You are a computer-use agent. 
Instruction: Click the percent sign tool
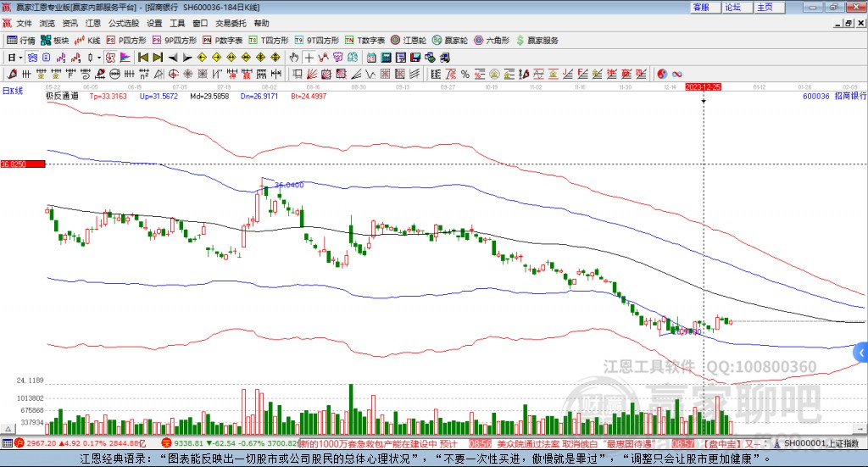click(465, 74)
